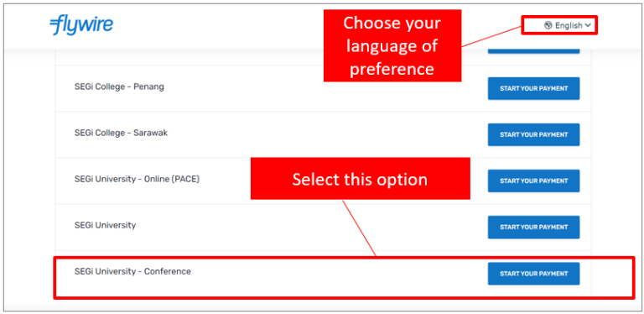Start your payment for SEGi College - Penang
Image resolution: width=644 pixels, height=314 pixels.
pos(533,88)
